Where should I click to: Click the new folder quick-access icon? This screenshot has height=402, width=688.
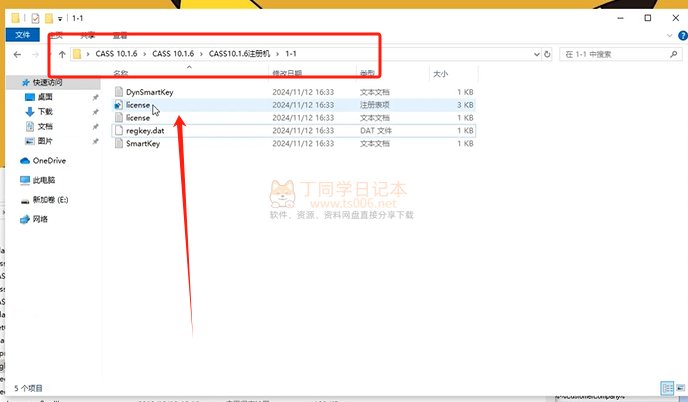(x=49, y=18)
